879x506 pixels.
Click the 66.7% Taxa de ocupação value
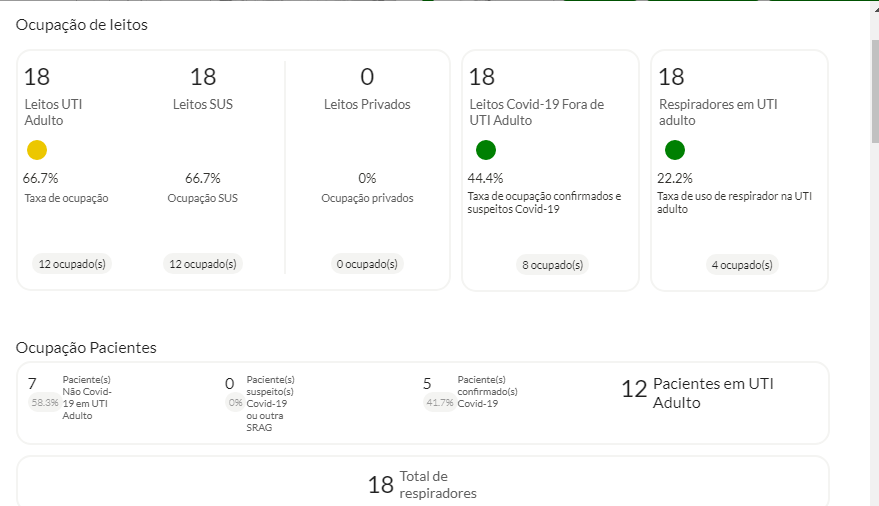click(x=40, y=178)
